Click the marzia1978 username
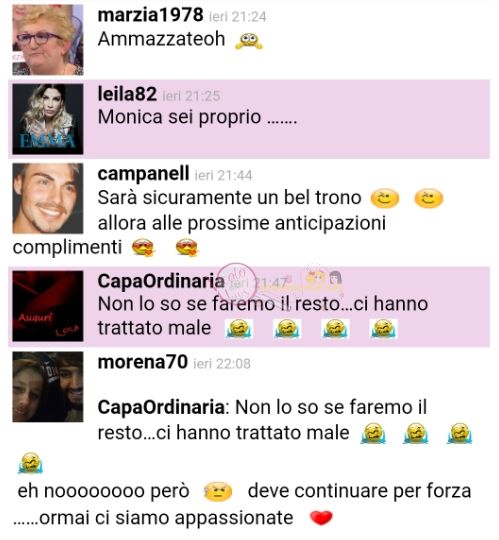This screenshot has height=540, width=499. 150,15
